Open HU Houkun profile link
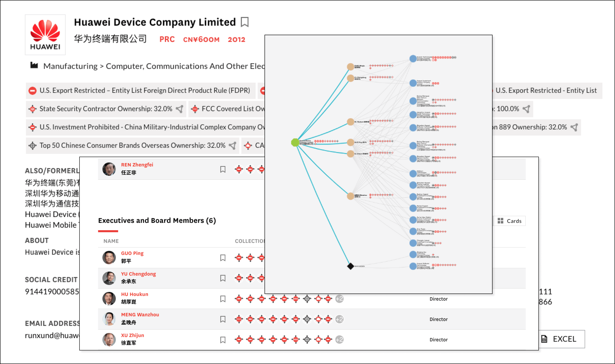 [134, 294]
